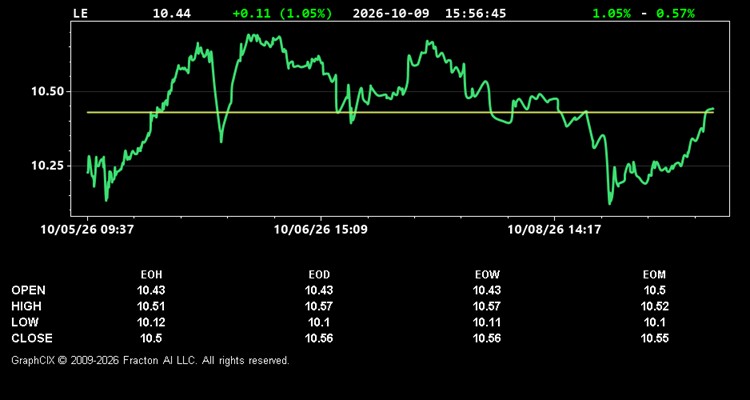Select the 10.25 y-axis label
Viewport: 750px width, 400px height.
point(47,166)
